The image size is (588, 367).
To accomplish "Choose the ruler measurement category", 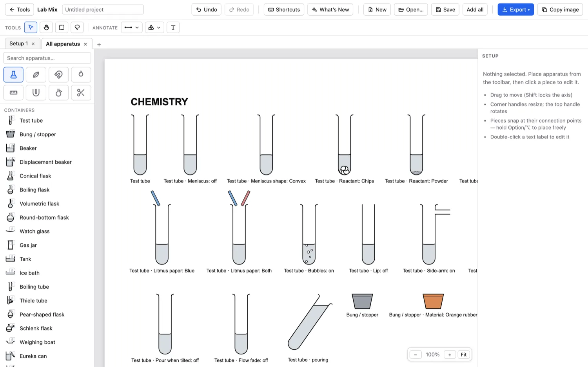I will (x=13, y=93).
